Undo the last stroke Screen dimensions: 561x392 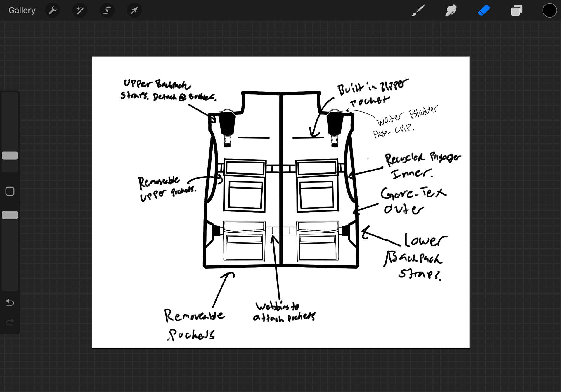10,302
